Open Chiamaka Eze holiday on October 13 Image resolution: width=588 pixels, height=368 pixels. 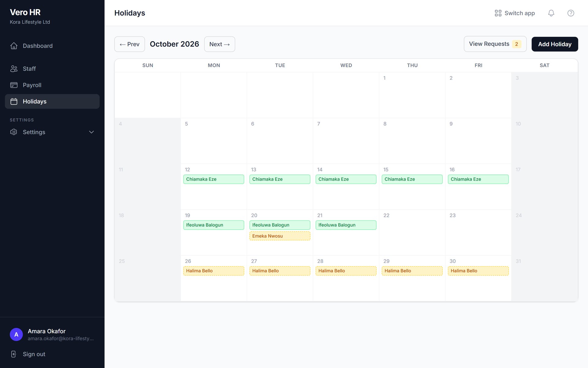click(x=280, y=179)
